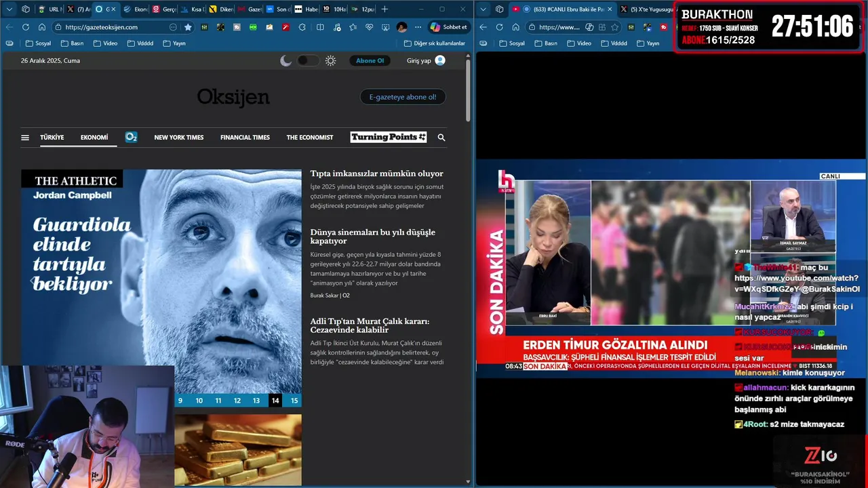This screenshot has width=868, height=488.
Task: Click the refresh button in right browser
Action: tap(500, 27)
